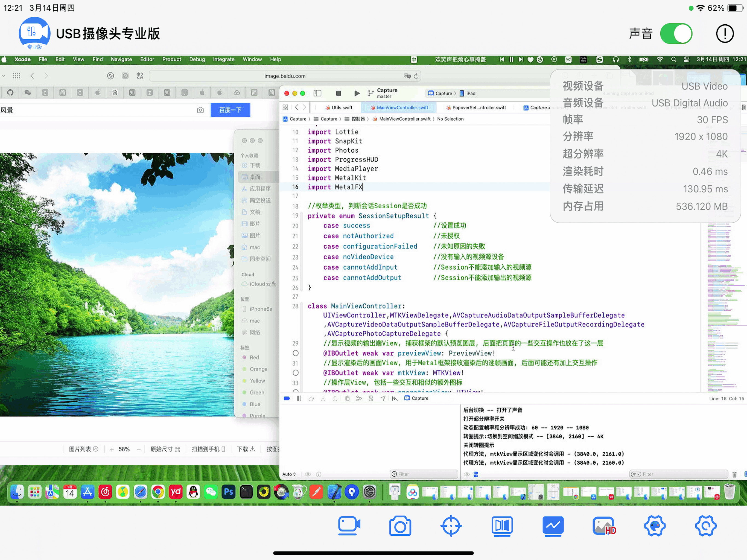Click the Xcode Stop button
This screenshot has height=560, width=747.
(x=339, y=93)
